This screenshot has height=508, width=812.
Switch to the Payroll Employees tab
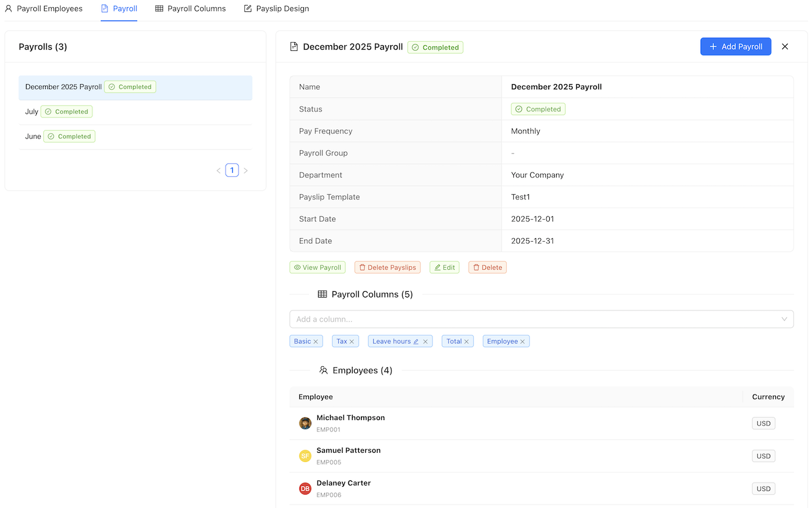pos(44,8)
